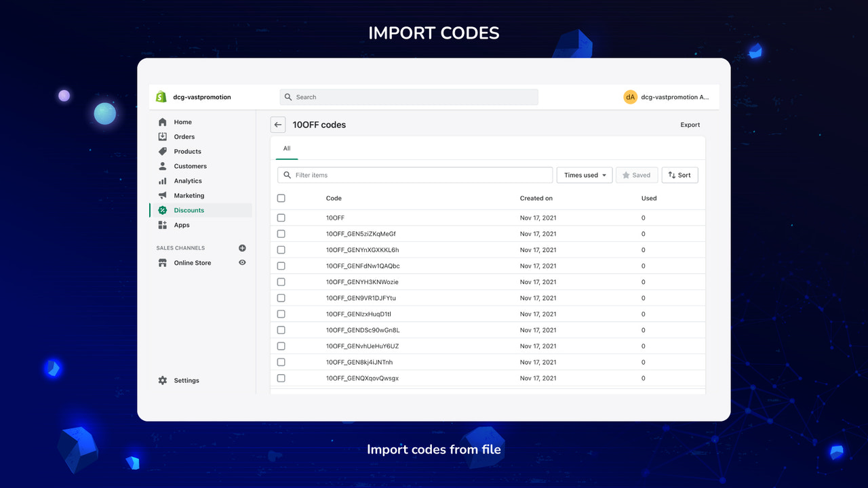868x488 pixels.
Task: Switch to the All tab
Action: tap(286, 148)
